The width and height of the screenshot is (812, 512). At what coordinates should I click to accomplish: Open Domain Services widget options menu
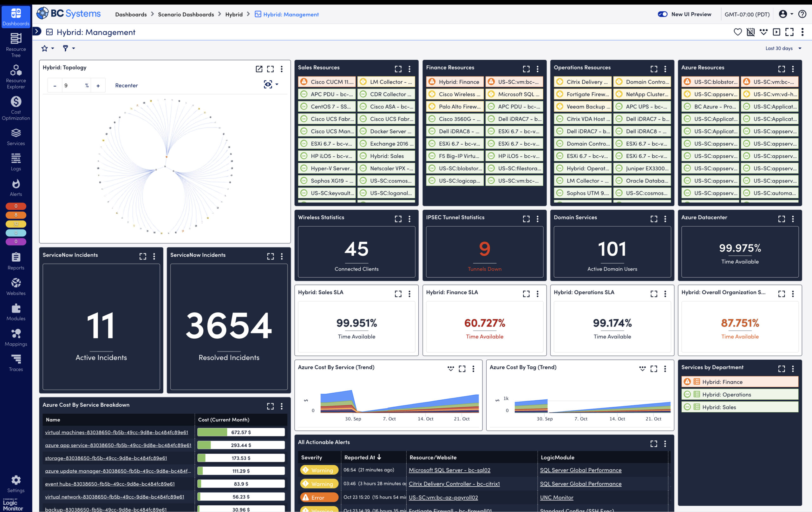coord(665,219)
